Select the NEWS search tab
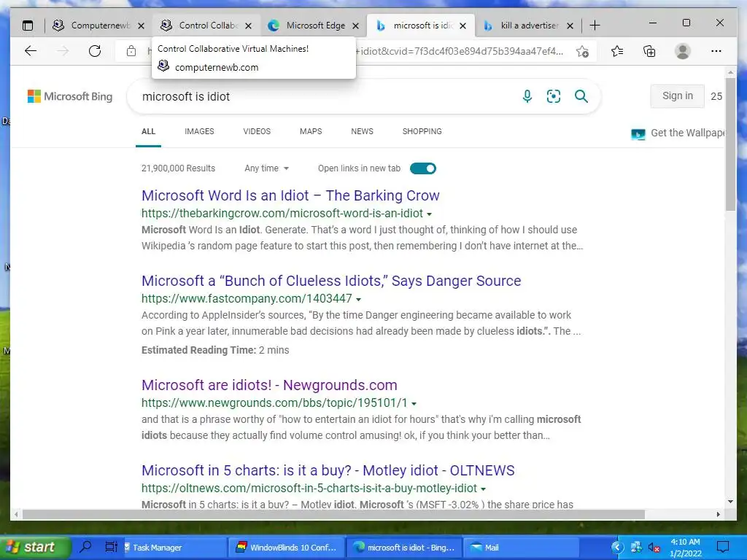 pos(362,131)
